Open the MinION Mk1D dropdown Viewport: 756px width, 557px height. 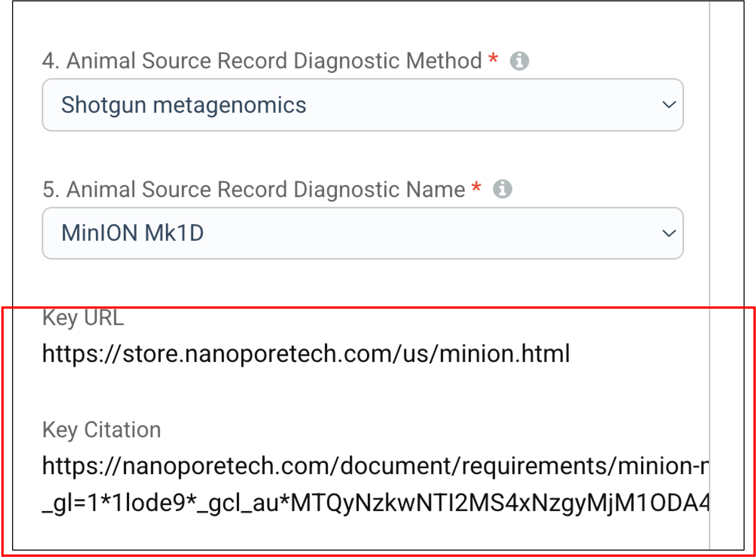point(363,233)
